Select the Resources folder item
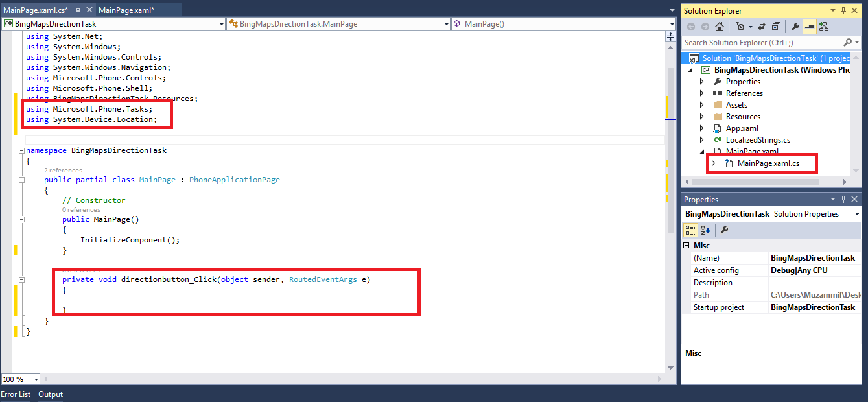 click(743, 117)
